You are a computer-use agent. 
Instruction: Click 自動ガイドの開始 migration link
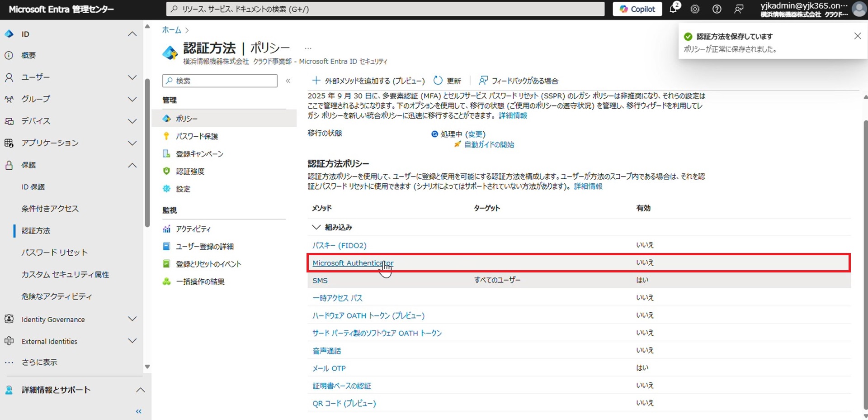tap(489, 145)
